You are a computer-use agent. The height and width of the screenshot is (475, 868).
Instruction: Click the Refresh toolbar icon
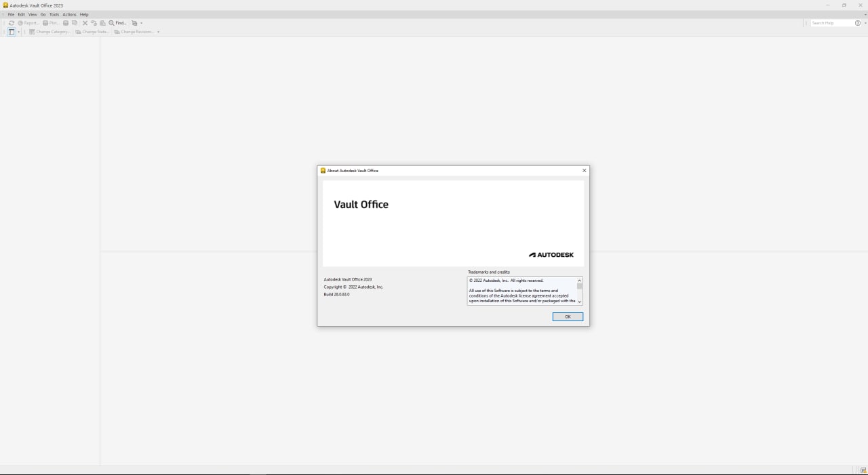12,23
